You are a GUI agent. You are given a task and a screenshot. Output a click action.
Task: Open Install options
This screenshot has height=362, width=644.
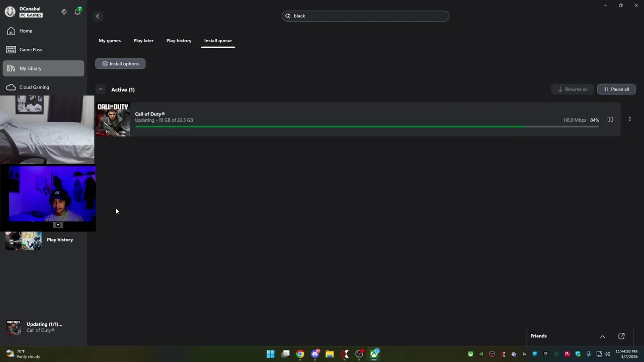coord(120,64)
